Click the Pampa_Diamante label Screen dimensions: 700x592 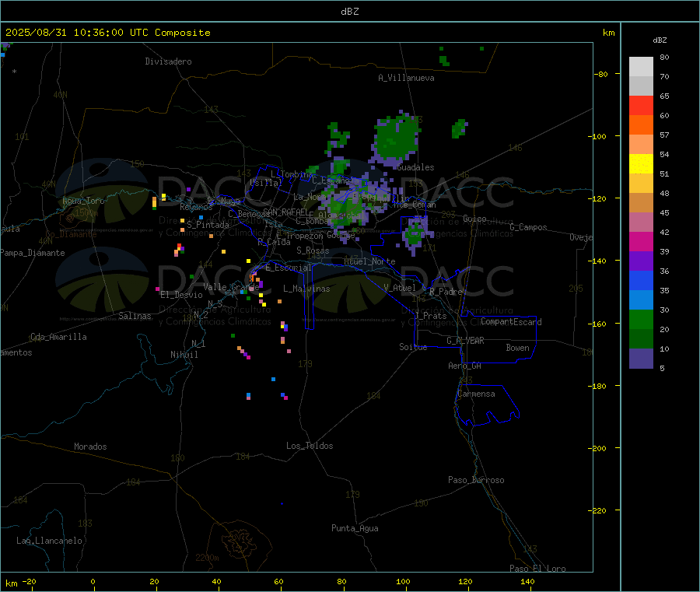(x=33, y=253)
